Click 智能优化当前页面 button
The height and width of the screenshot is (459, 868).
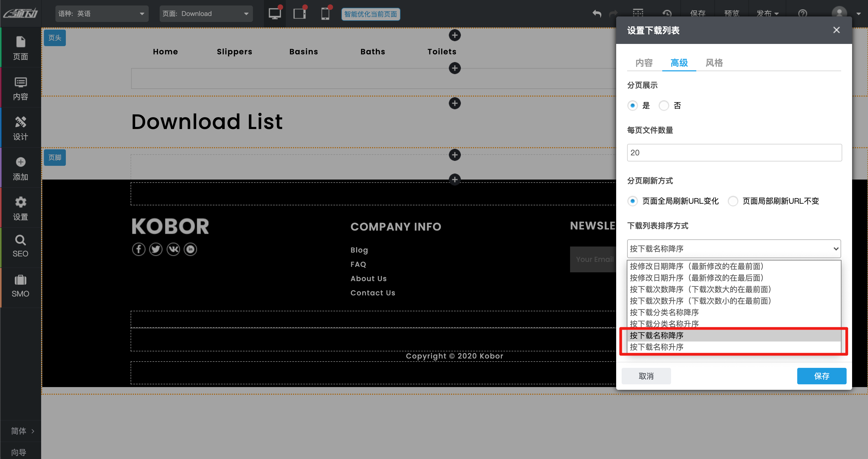point(370,14)
